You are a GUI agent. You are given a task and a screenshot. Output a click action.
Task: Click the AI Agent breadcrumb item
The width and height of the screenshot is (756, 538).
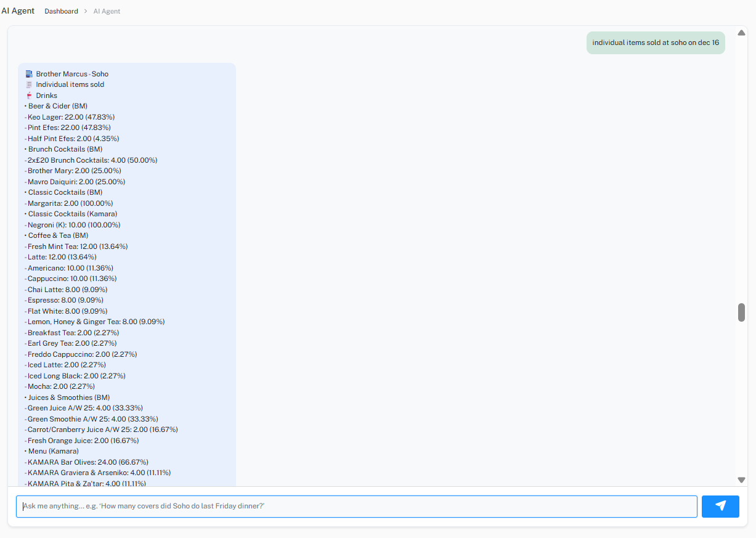click(107, 11)
